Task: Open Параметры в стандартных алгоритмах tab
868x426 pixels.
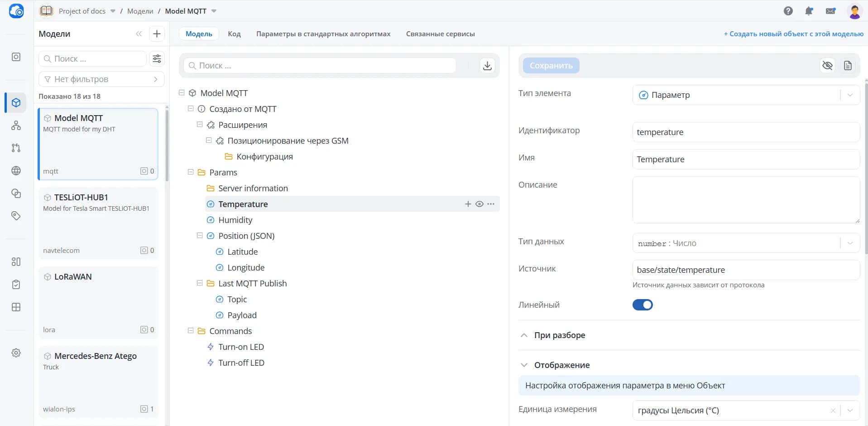Action: pos(323,34)
